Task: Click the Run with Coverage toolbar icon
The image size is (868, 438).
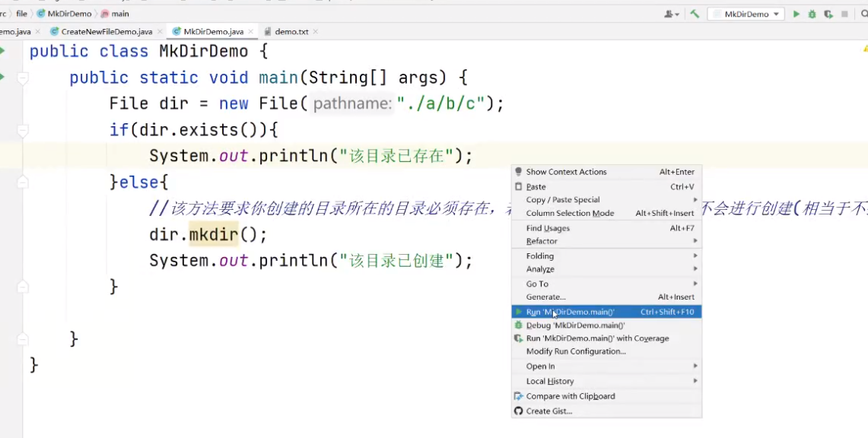Action: click(x=828, y=13)
